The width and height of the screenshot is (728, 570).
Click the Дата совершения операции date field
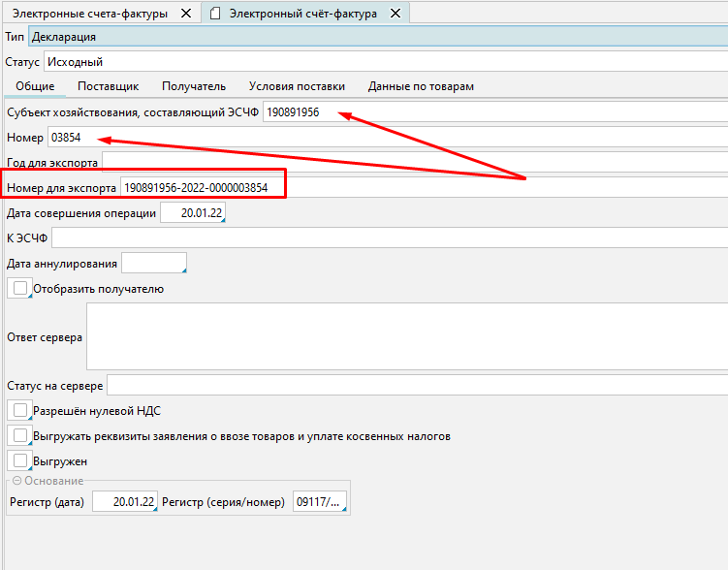(x=192, y=213)
